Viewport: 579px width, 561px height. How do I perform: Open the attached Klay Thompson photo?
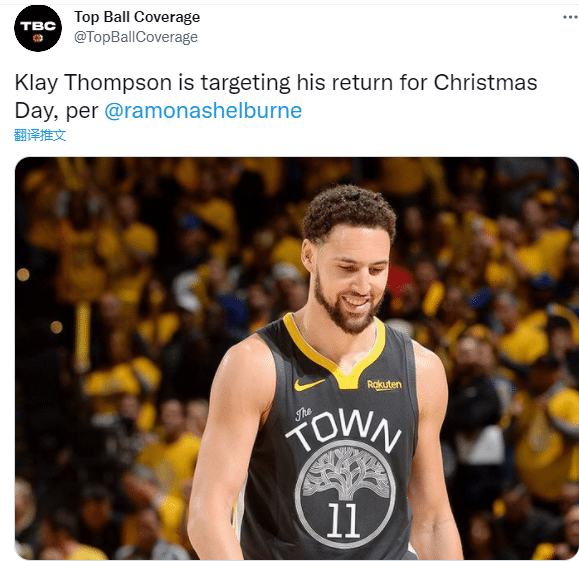pos(297,358)
